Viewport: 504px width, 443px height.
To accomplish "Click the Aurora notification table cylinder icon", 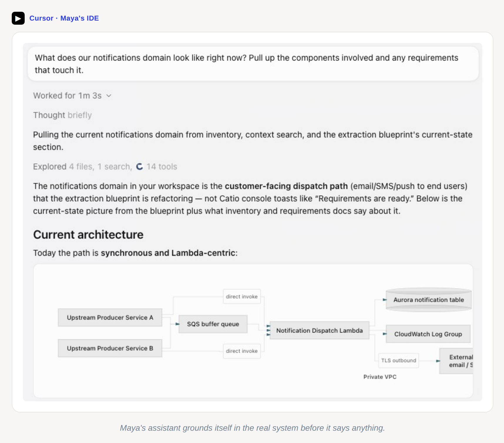I will 429,300.
